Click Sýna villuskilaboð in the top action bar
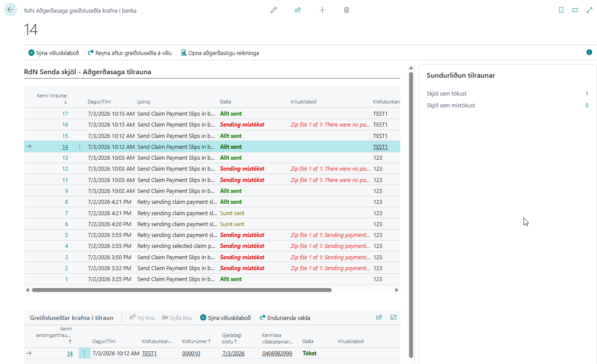This screenshot has height=364, width=597. pos(54,53)
